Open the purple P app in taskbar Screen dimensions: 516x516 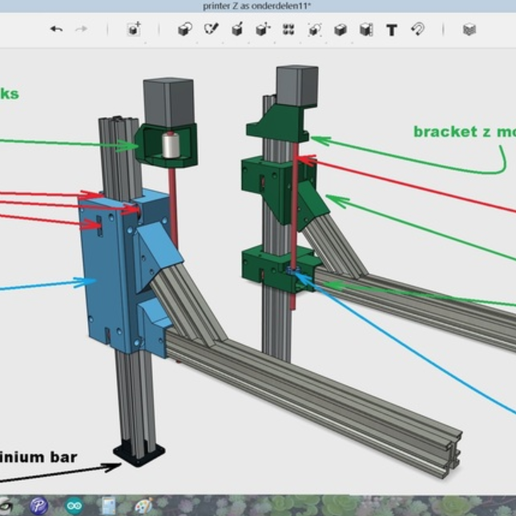click(x=39, y=506)
